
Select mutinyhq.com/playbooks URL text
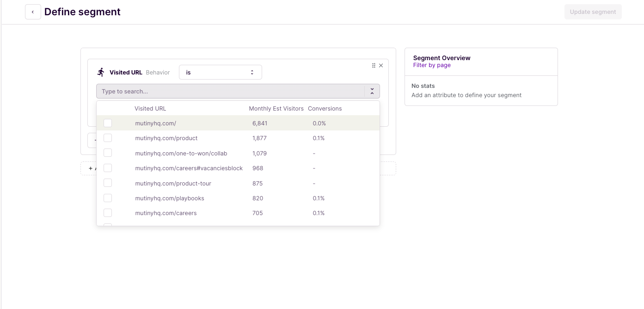click(170, 198)
